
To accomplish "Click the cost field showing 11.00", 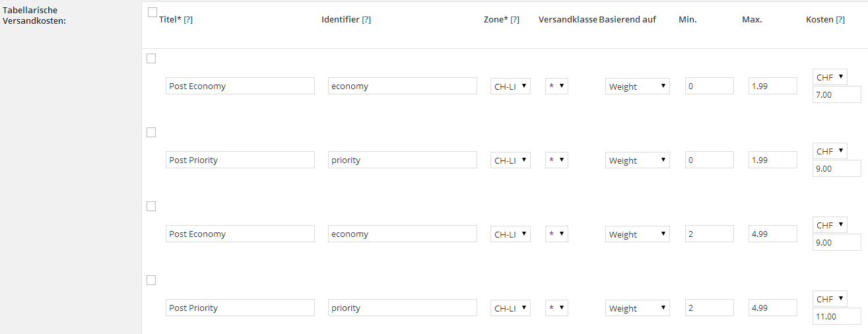I will pyautogui.click(x=836, y=317).
